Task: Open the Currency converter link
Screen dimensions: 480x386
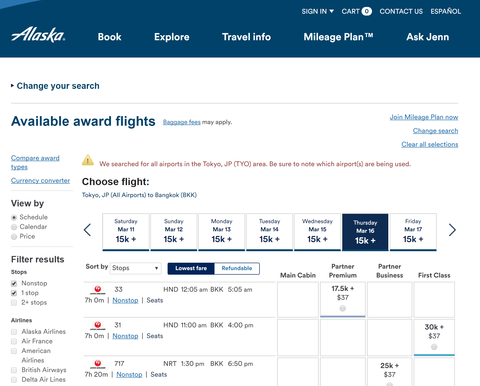Action: click(40, 180)
